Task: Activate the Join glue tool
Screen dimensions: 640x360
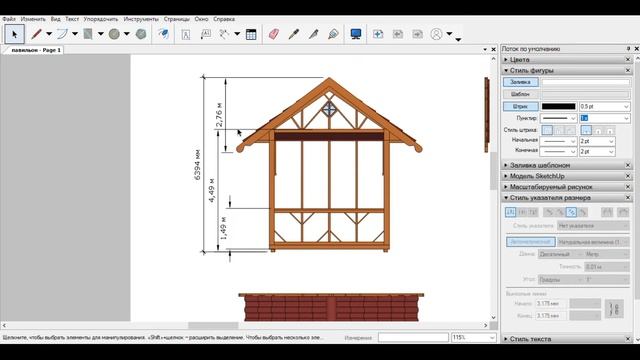Action: (x=333, y=34)
